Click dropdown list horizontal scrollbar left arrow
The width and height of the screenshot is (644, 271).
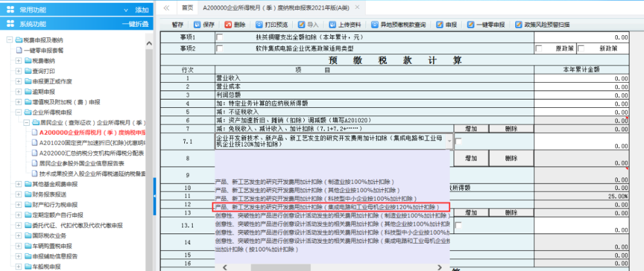(x=225, y=267)
